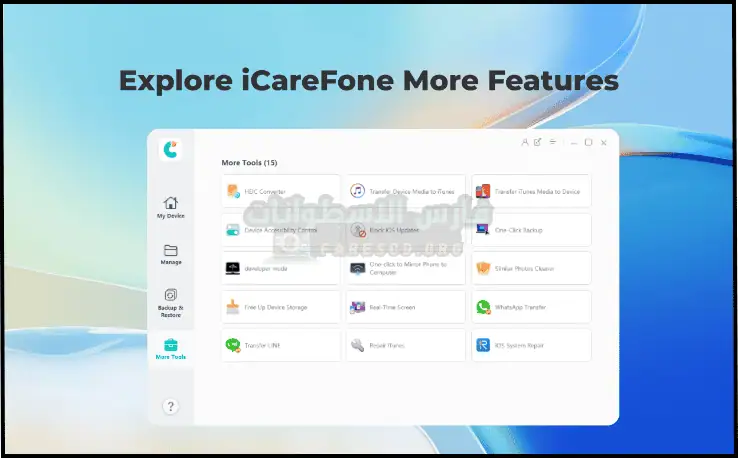Viewport: 738px width, 458px height.
Task: Open Similar Photos Cleaner
Action: 531,268
